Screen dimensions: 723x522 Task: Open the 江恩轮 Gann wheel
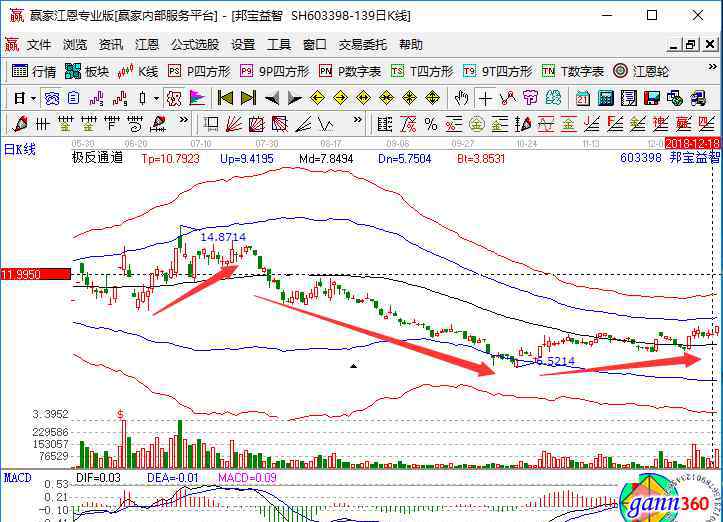tap(641, 71)
